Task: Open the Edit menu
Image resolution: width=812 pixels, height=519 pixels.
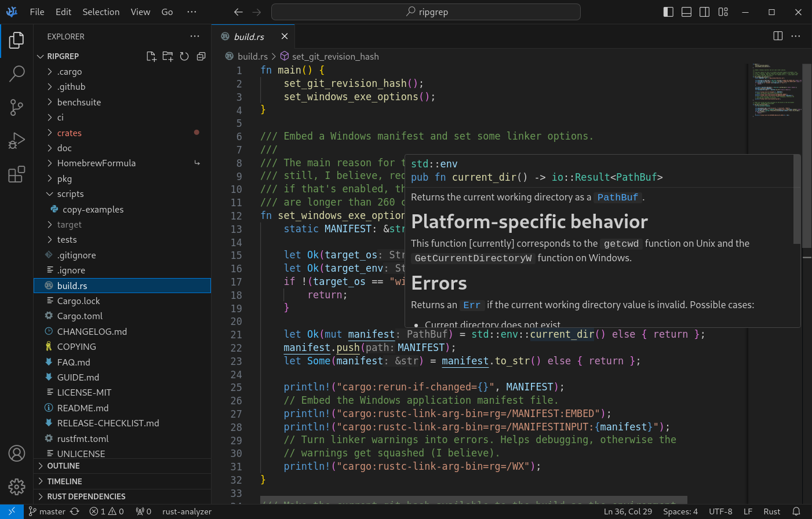Action: click(64, 12)
